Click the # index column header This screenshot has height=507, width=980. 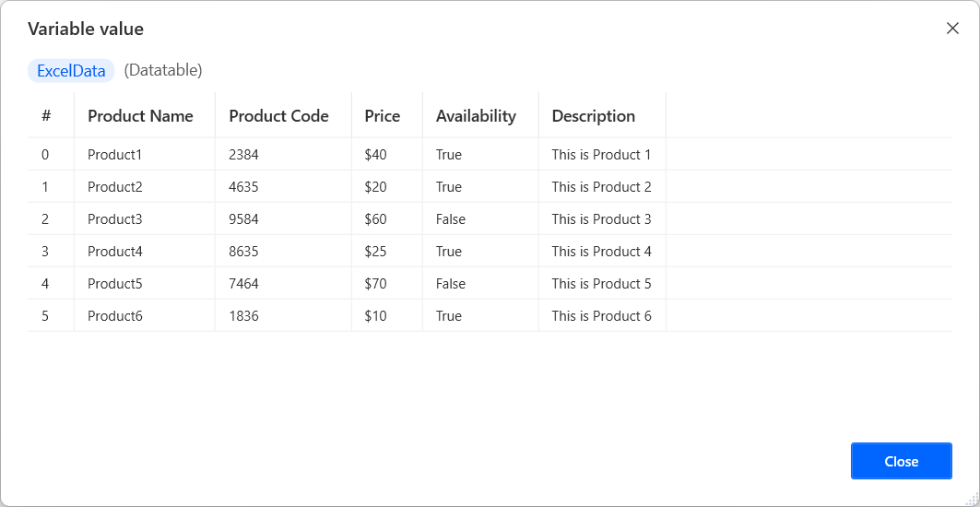pos(46,116)
